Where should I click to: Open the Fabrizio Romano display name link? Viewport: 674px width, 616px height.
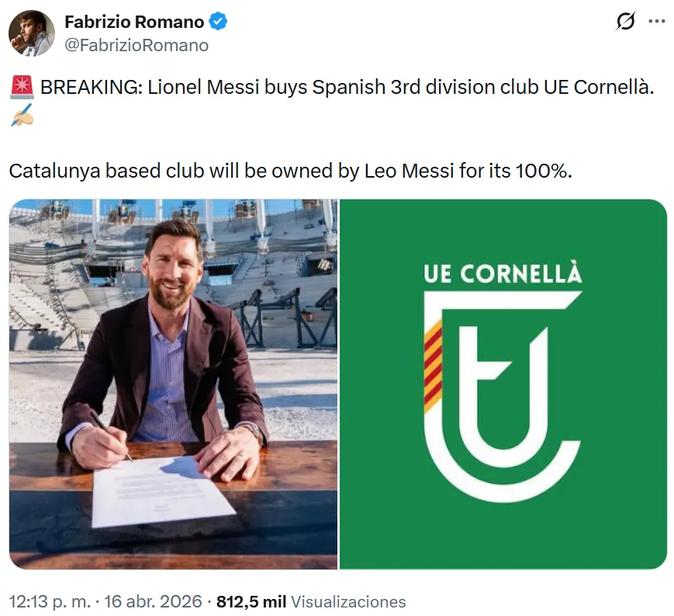point(134,22)
